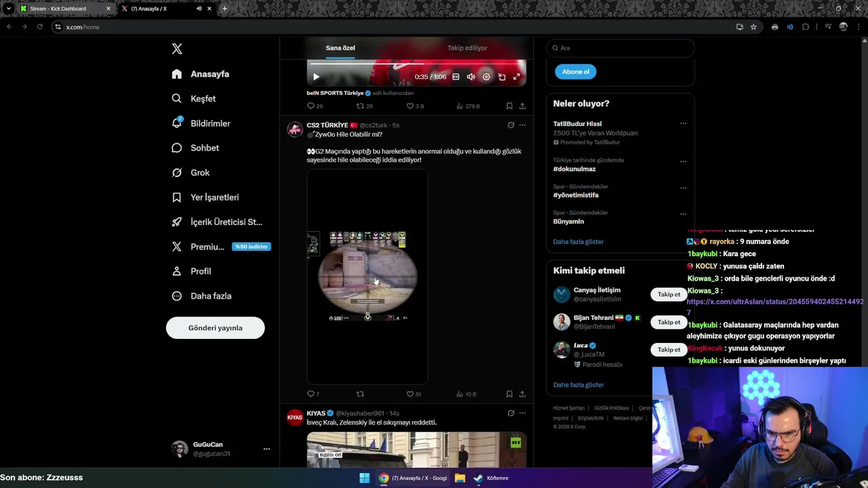Click the x.com/home address bar
Viewport: 868px width, 488px height.
click(x=393, y=26)
